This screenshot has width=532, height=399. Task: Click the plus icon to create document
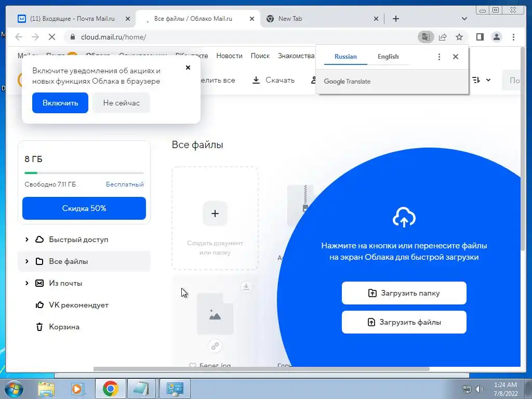215,214
